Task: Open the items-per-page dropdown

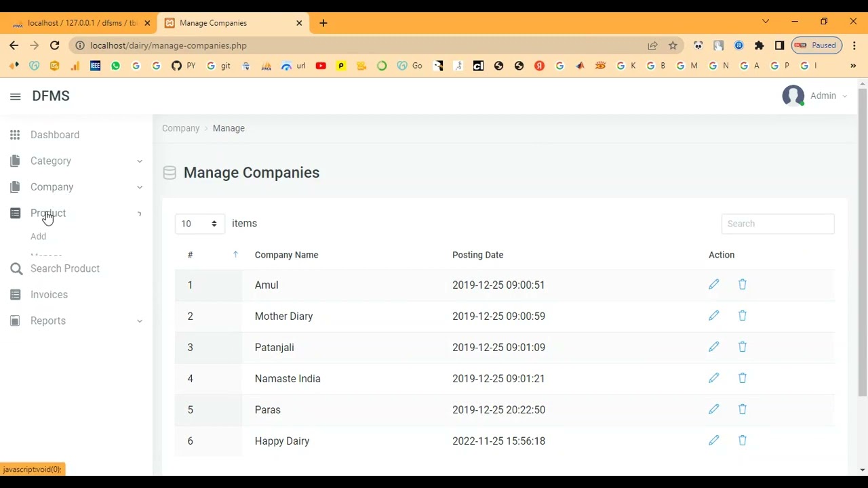Action: [199, 224]
